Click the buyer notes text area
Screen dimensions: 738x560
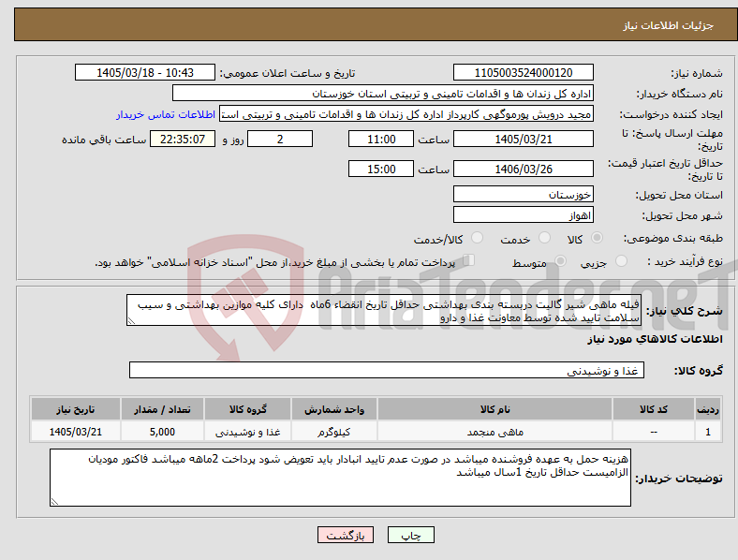(x=340, y=478)
